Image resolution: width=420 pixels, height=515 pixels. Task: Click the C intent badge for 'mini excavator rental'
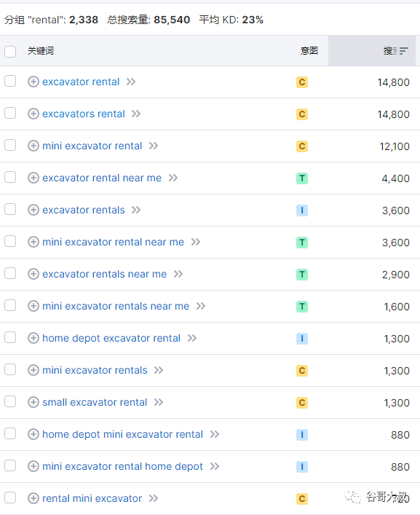[x=302, y=146]
